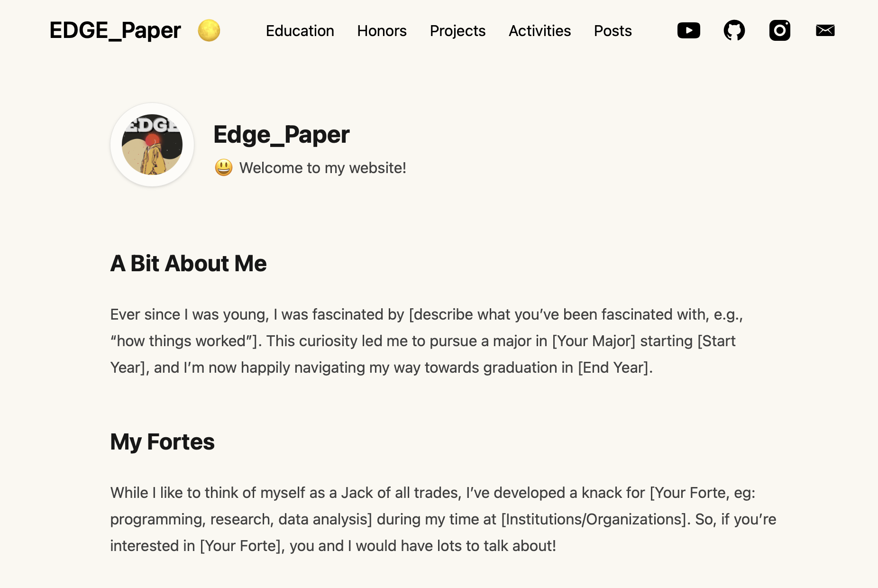Visit the Instagram profile icon
Viewport: 878px width, 588px height.
point(779,30)
